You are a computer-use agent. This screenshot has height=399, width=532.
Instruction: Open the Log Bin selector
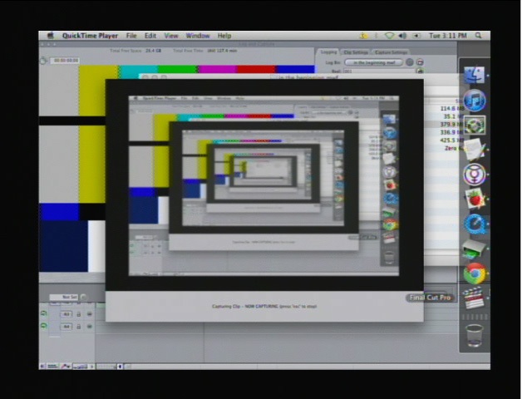pos(373,62)
